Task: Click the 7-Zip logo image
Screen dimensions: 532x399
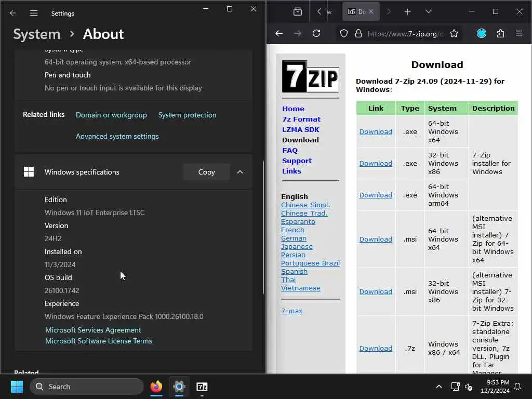Action: point(311,76)
